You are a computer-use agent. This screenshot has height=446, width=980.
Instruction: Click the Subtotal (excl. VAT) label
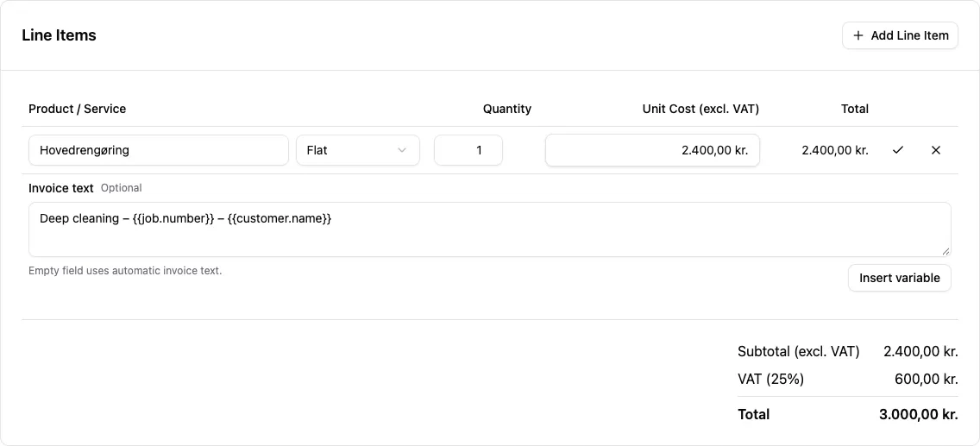pos(799,352)
